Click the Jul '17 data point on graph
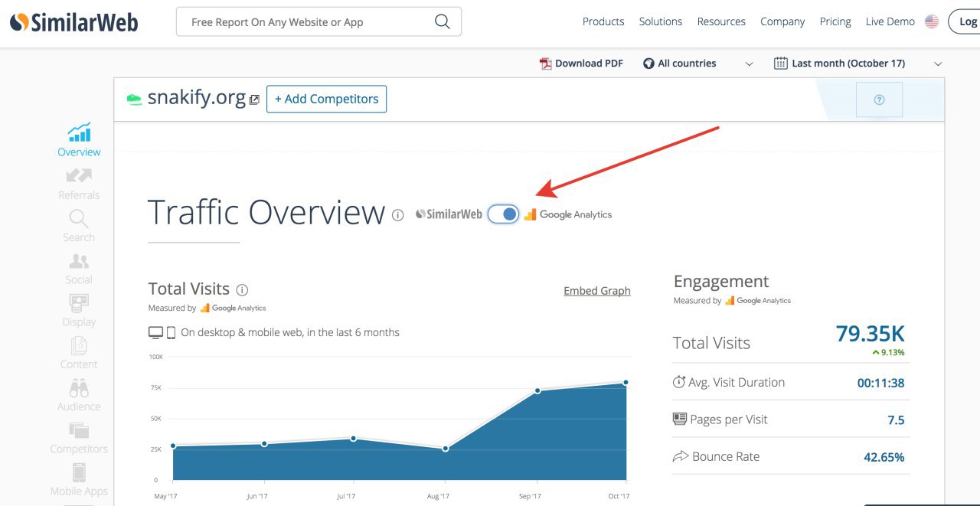 click(x=353, y=439)
